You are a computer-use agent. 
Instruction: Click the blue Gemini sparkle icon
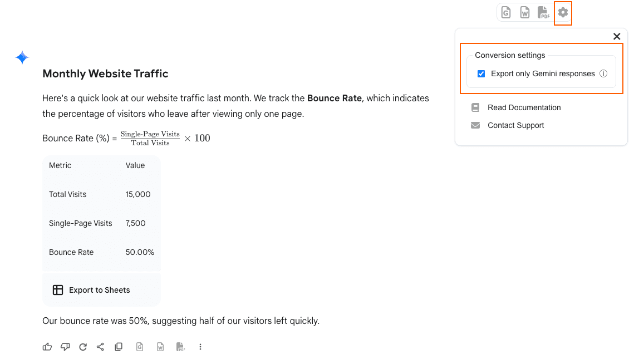pyautogui.click(x=22, y=57)
